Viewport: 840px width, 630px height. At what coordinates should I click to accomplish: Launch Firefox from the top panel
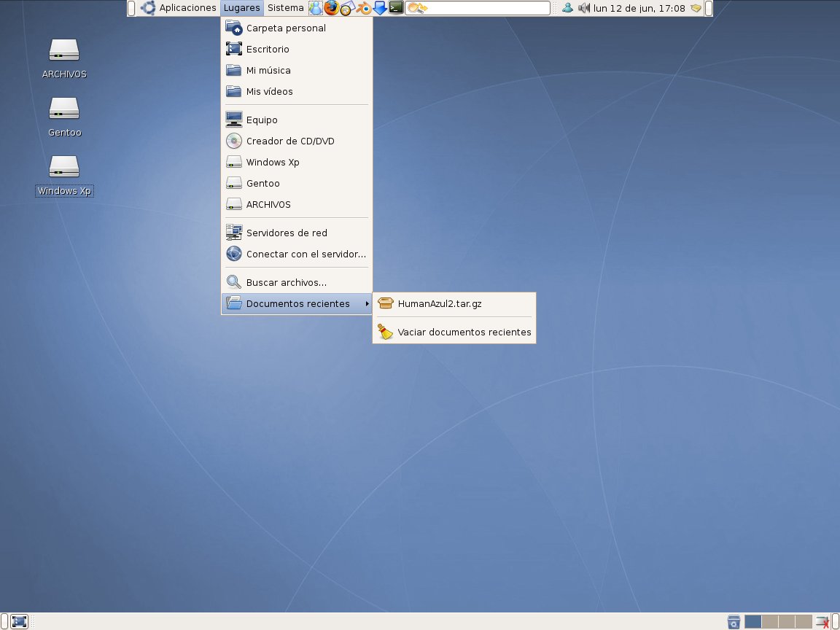point(332,8)
